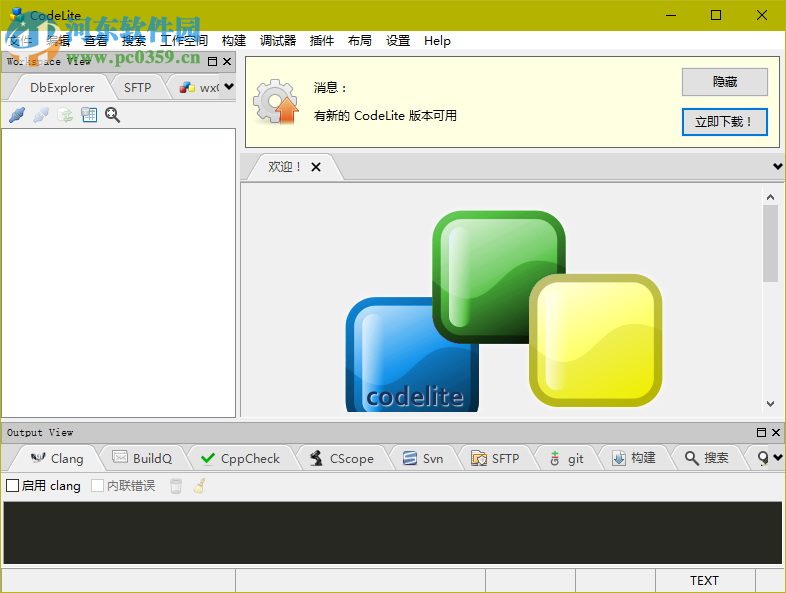Switch to the SFTP tab in Workspace View

coord(137,88)
